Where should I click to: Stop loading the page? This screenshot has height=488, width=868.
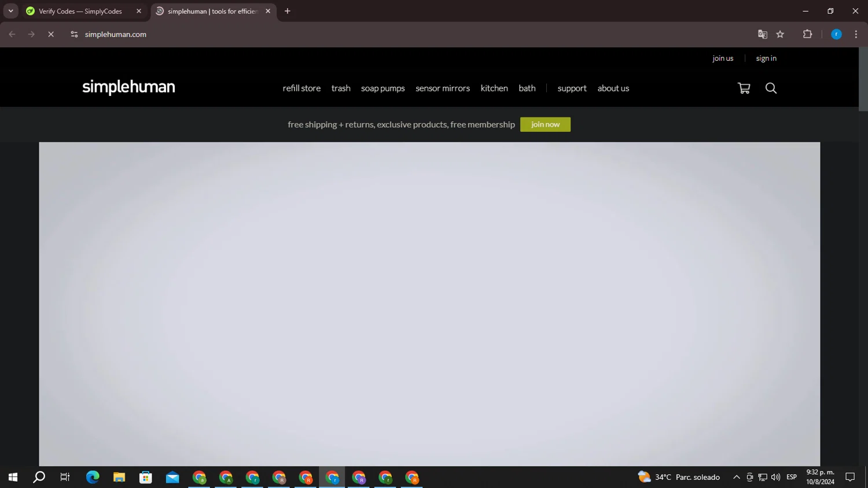[x=51, y=34]
